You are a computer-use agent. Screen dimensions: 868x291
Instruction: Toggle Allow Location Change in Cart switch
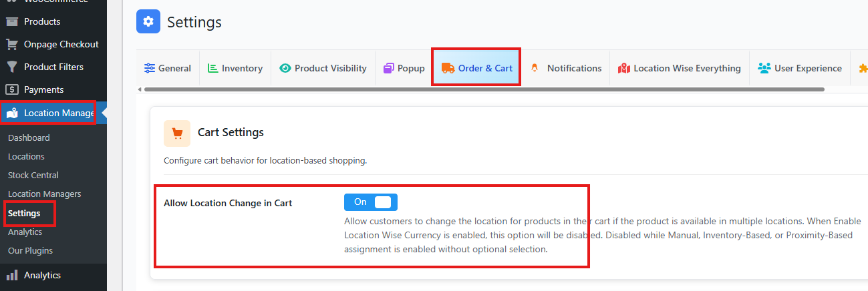(x=371, y=202)
